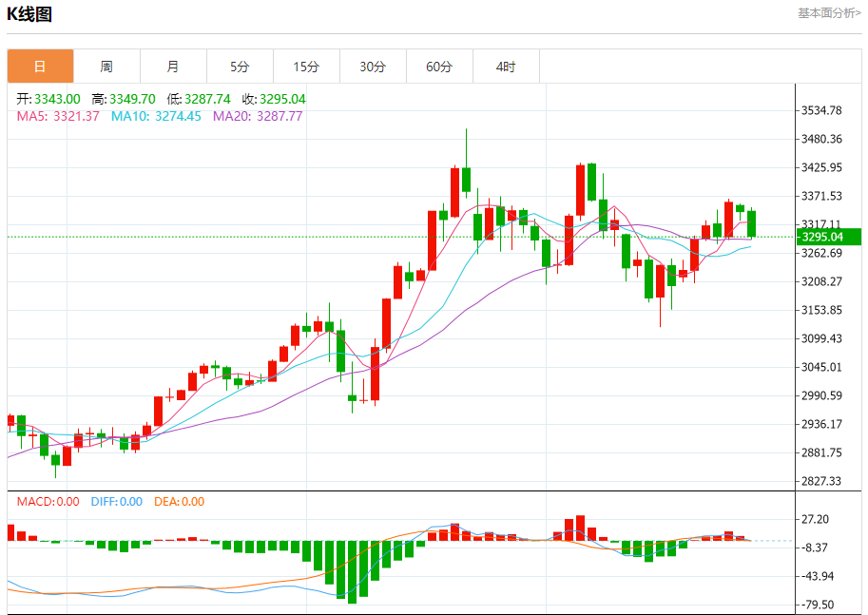Click the MACD legend label
The image size is (868, 615).
[x=48, y=501]
